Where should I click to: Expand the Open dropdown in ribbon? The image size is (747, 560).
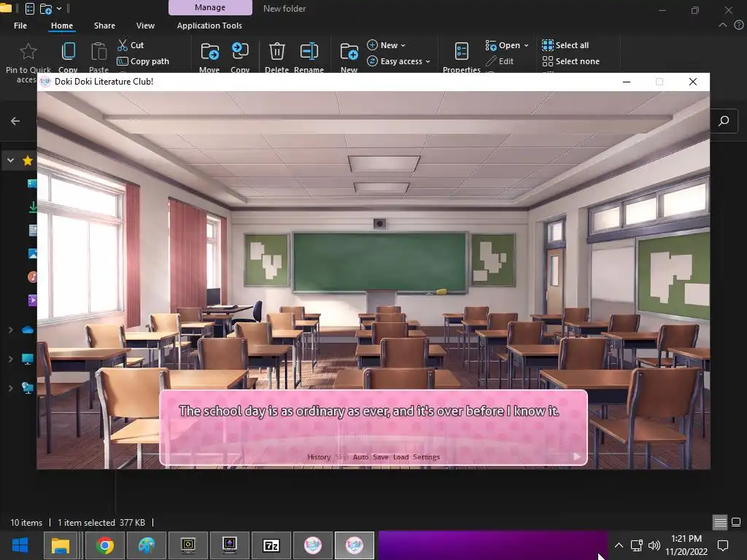(507, 45)
